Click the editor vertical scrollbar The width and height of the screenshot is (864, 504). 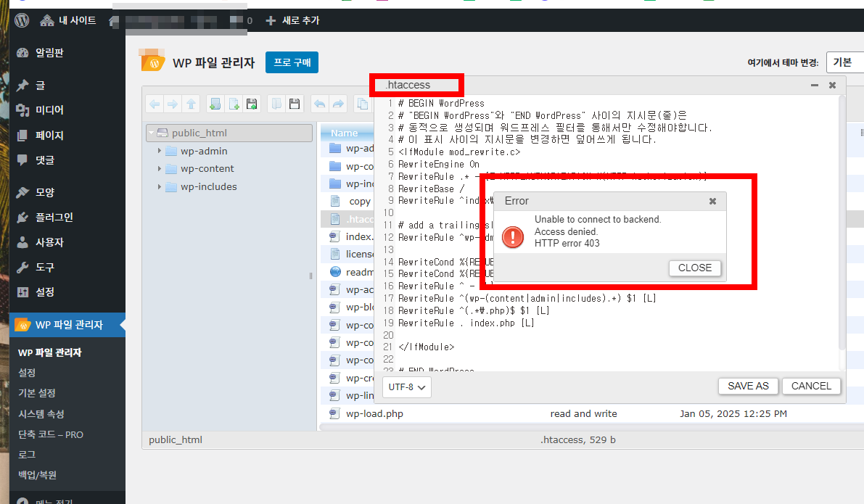842,223
